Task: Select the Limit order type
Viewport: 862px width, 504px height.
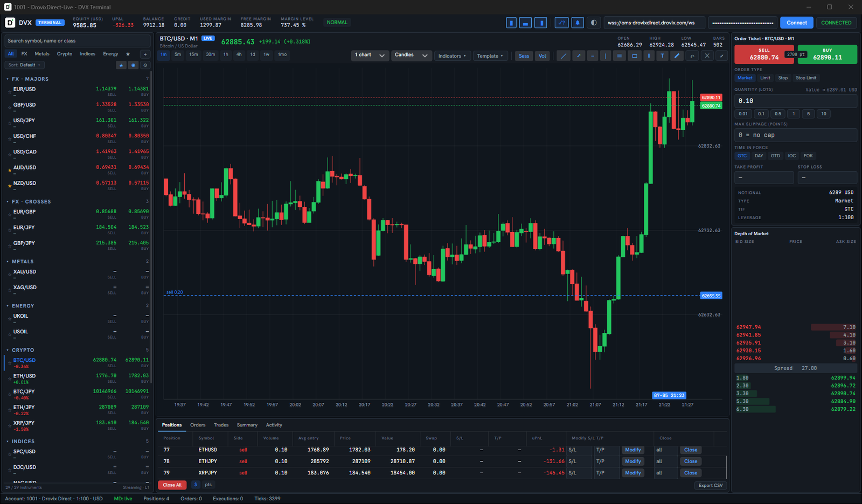Action: (x=765, y=78)
